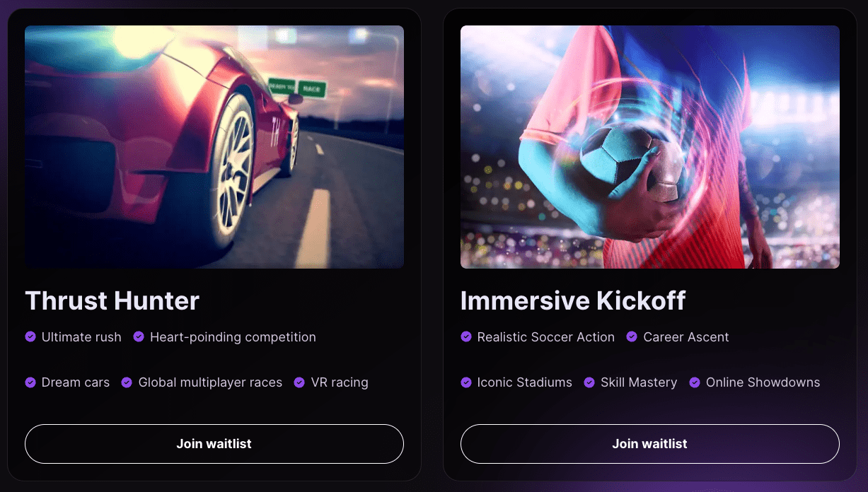Click the checkmark beside Skill Mastery
868x492 pixels.
tap(589, 382)
